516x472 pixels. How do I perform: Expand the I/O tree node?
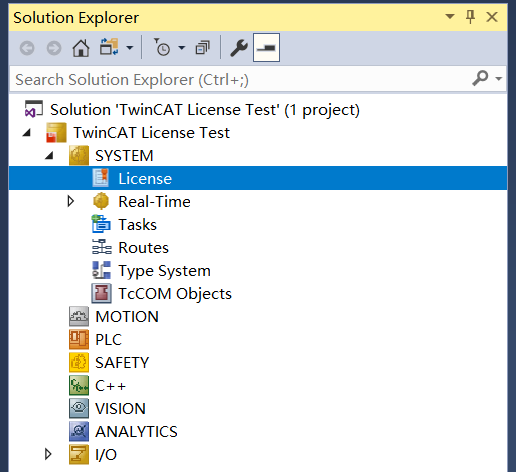(x=48, y=454)
